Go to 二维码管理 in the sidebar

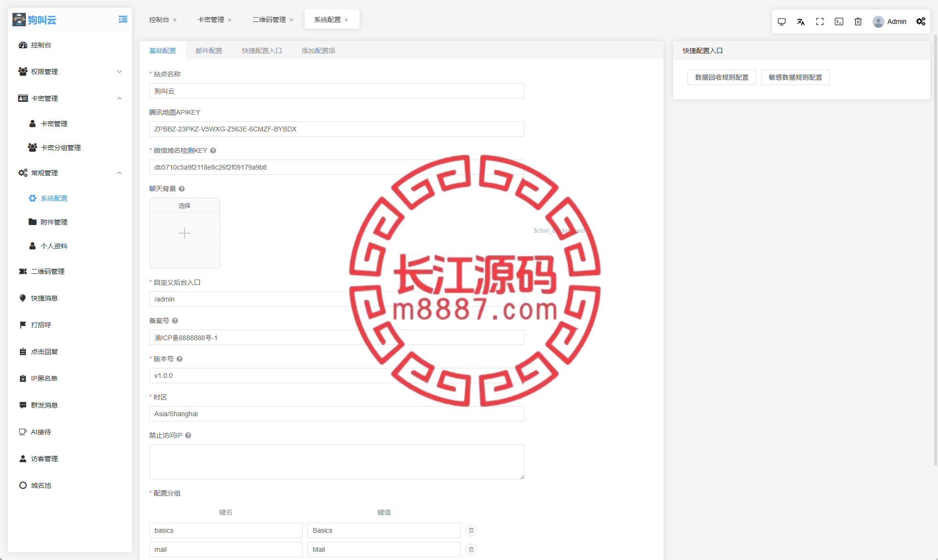70,271
